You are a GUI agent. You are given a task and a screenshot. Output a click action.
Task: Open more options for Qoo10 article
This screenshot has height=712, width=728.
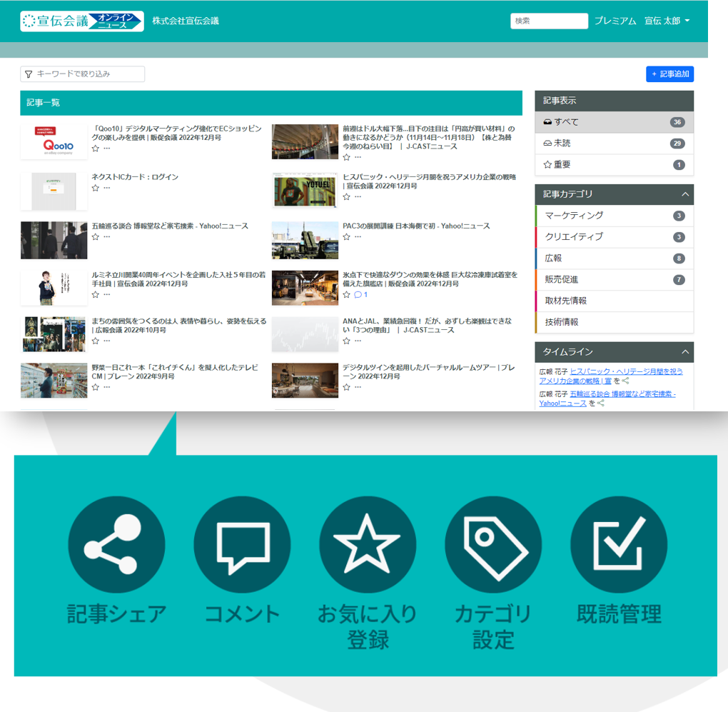coord(107,149)
